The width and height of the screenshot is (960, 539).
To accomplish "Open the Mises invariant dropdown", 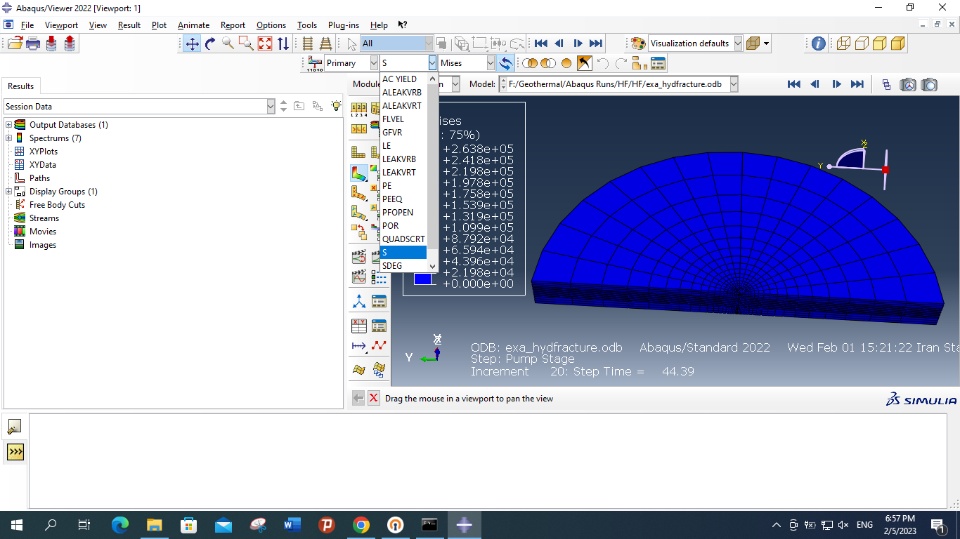I will pyautogui.click(x=491, y=63).
